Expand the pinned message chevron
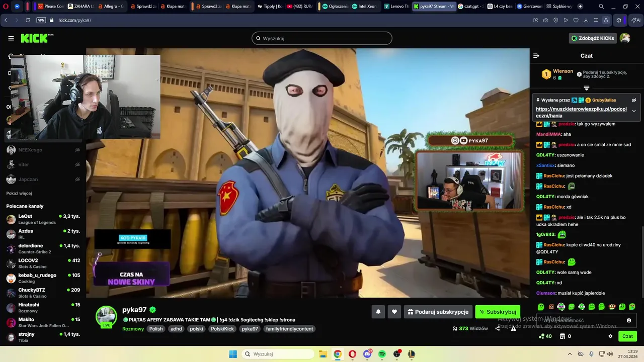The image size is (644, 362). (x=634, y=111)
